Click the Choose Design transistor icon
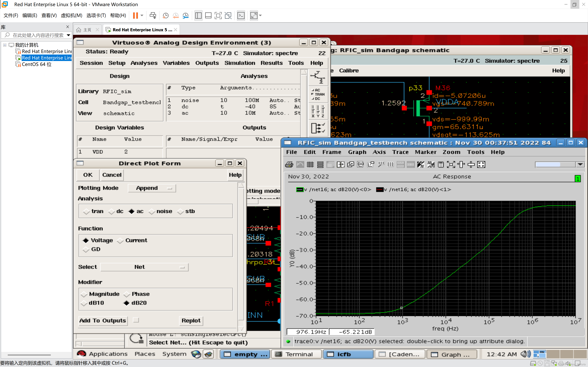 [318, 77]
